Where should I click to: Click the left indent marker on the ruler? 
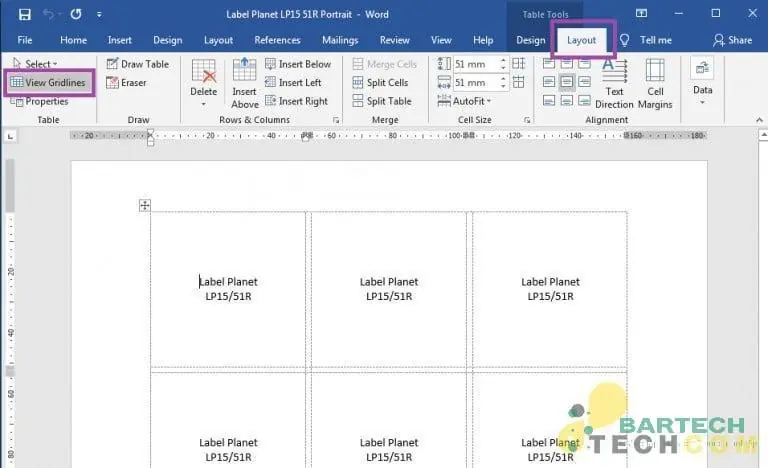(x=150, y=142)
